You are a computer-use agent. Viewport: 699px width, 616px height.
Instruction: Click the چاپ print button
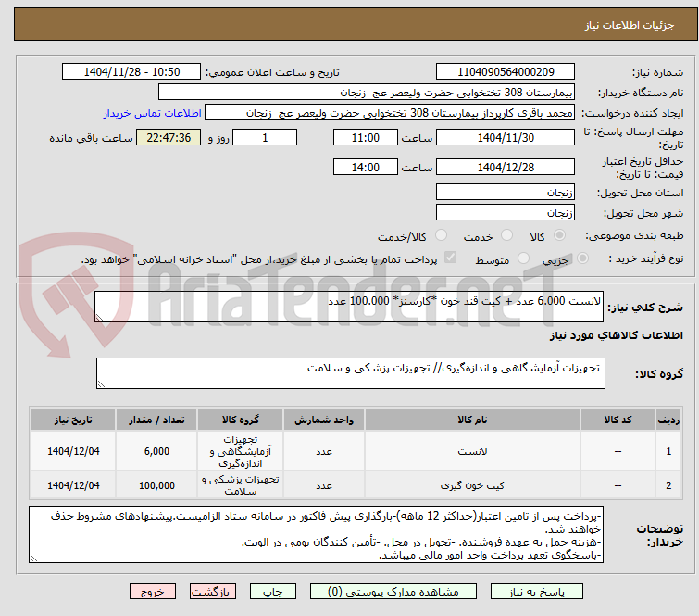point(273,592)
